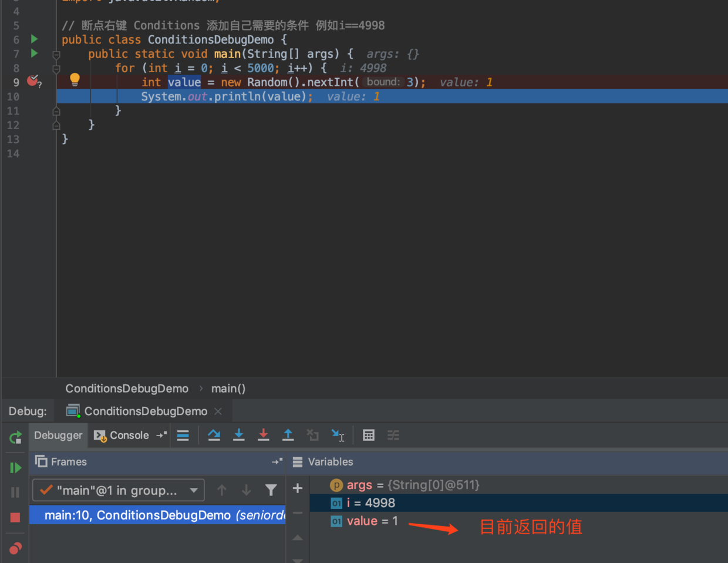Click the previous frame up arrow
The image size is (728, 563).
pyautogui.click(x=222, y=490)
